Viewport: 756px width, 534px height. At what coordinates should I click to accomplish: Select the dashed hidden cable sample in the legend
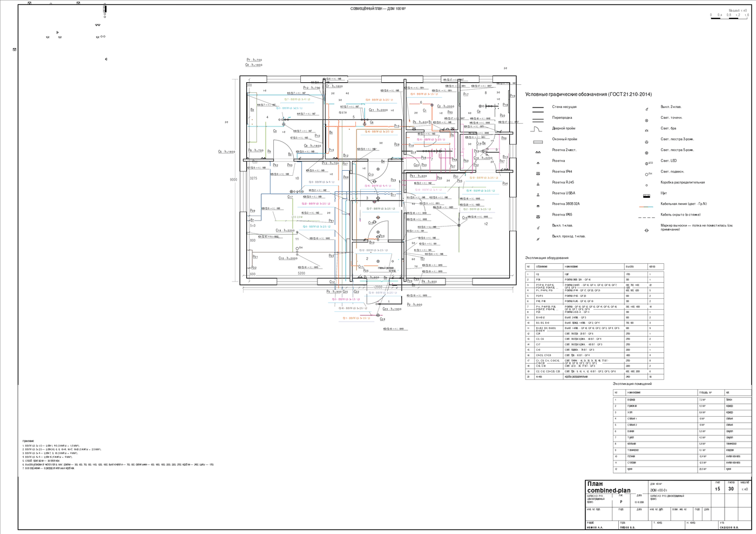646,217
